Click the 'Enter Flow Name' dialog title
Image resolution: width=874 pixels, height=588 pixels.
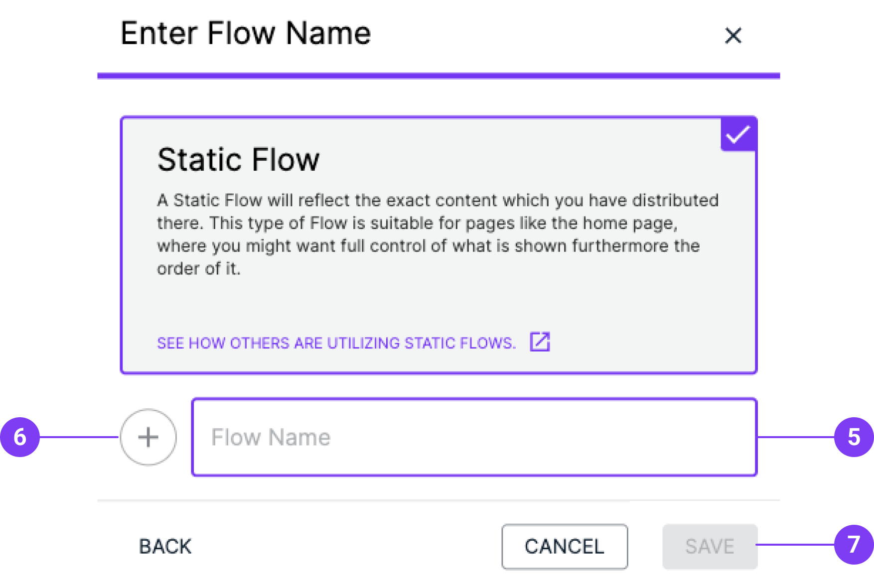pos(246,33)
